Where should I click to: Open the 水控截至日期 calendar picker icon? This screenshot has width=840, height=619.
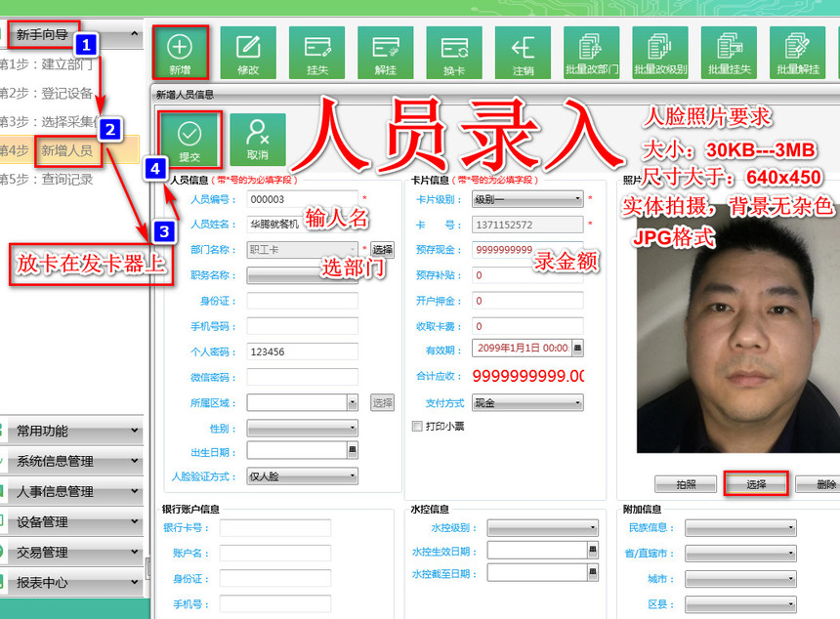click(593, 573)
